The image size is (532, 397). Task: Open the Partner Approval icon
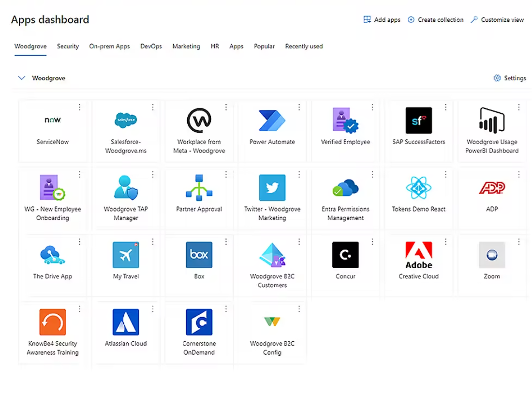click(x=199, y=187)
